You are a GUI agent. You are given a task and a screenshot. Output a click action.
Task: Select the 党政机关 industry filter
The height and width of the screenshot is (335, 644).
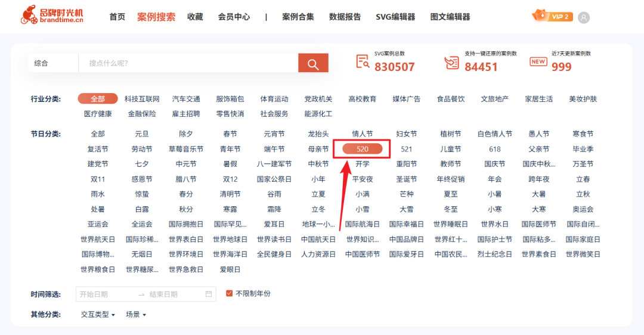(318, 99)
